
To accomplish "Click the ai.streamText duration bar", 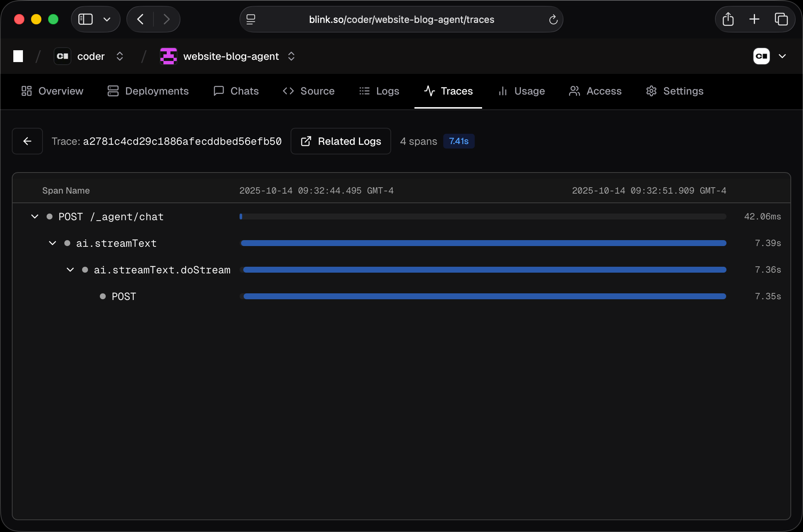I will 483,243.
